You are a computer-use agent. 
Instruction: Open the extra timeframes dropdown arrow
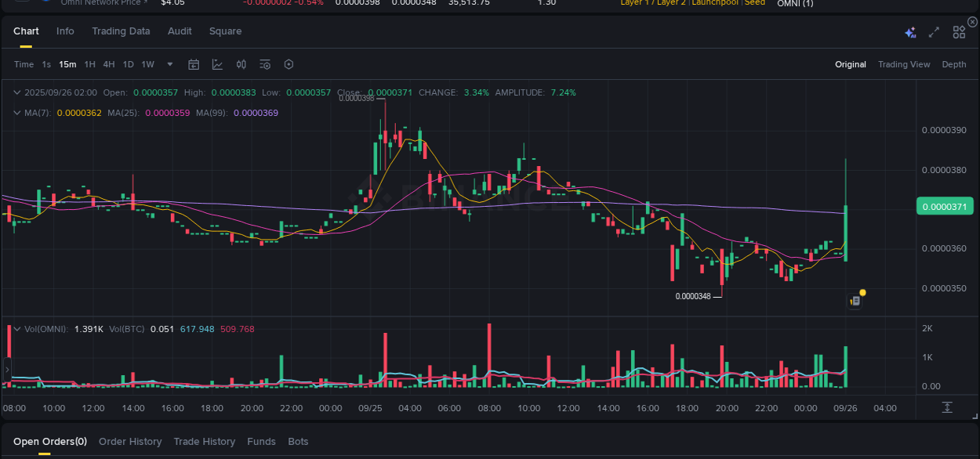(169, 64)
